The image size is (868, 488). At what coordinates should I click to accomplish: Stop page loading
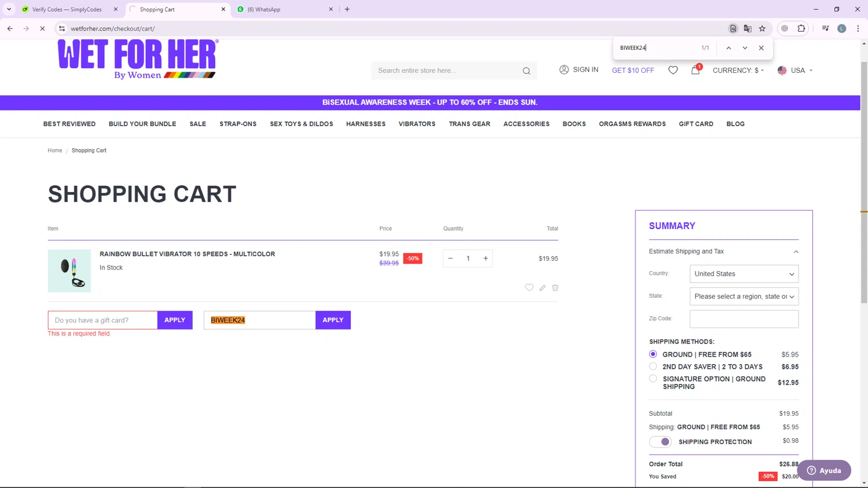coord(42,28)
